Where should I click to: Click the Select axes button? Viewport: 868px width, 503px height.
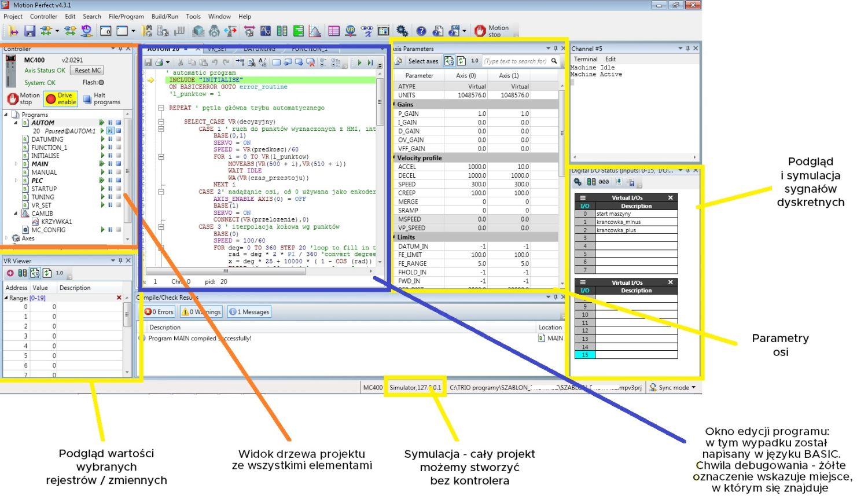tap(422, 61)
